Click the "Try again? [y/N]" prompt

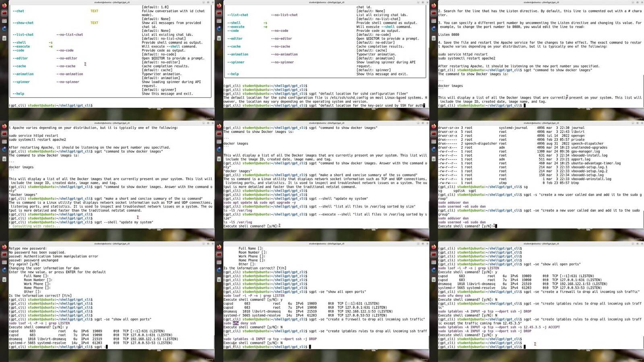click(24, 264)
